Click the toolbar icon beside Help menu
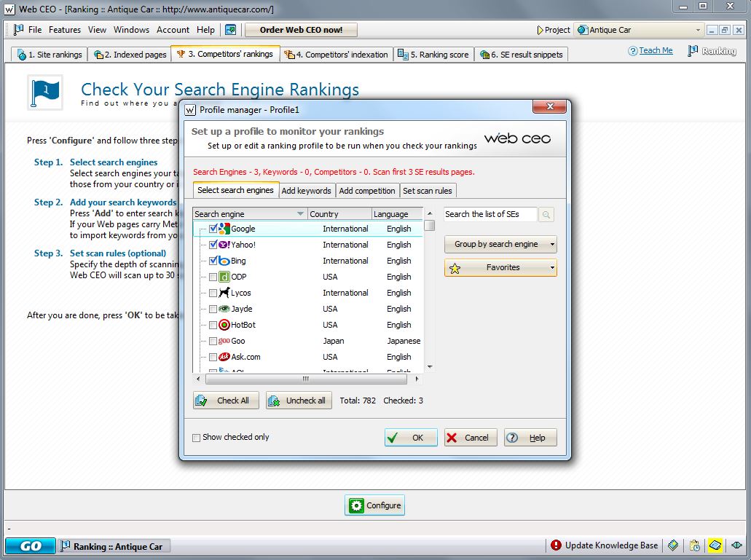This screenshot has width=751, height=560. [230, 30]
